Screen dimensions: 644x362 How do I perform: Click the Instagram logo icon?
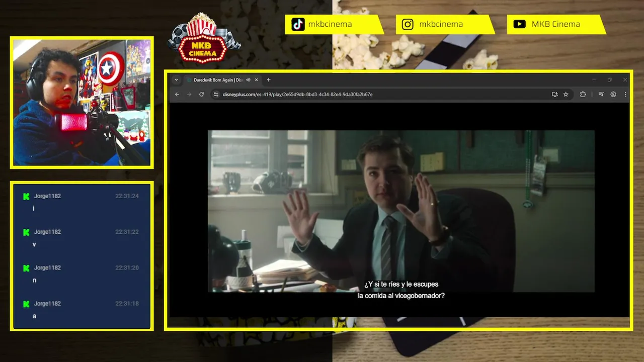(x=408, y=24)
